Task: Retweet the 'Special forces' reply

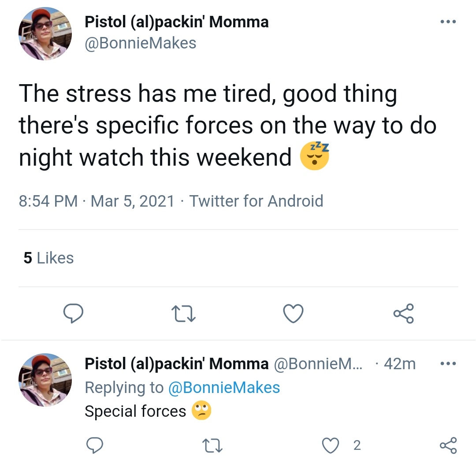Action: (212, 445)
